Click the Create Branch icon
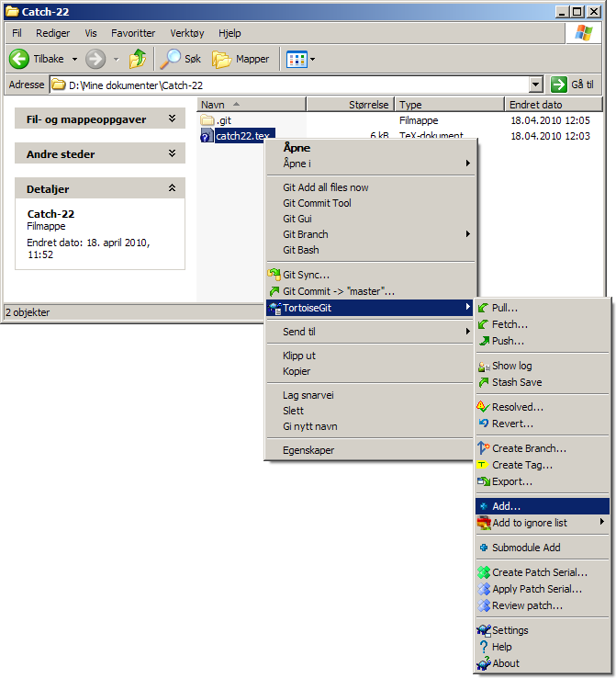 [x=483, y=448]
